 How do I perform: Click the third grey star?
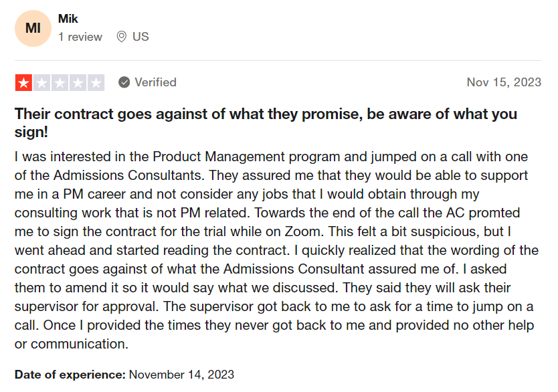click(x=60, y=82)
